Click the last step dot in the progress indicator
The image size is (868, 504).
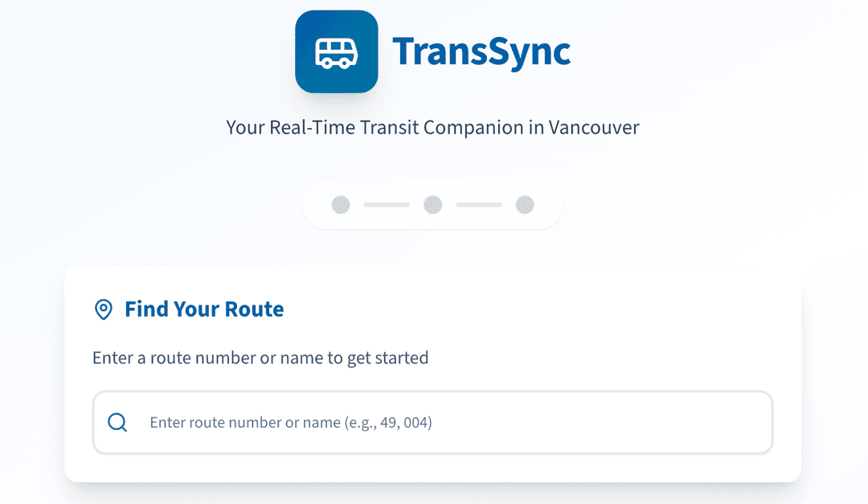[x=526, y=205]
